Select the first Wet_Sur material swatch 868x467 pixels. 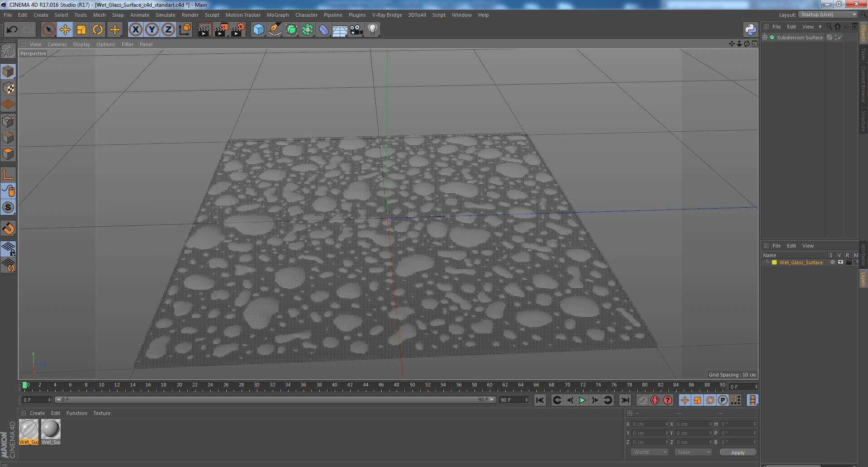[x=28, y=432]
